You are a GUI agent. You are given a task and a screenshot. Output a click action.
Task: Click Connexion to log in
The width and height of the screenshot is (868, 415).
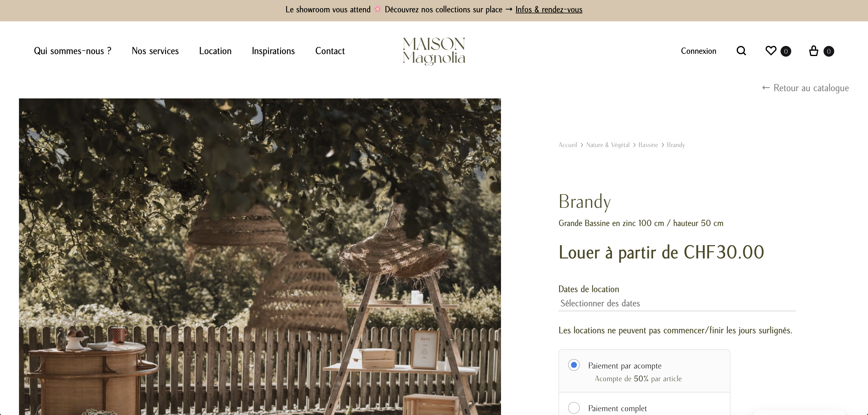tap(698, 51)
